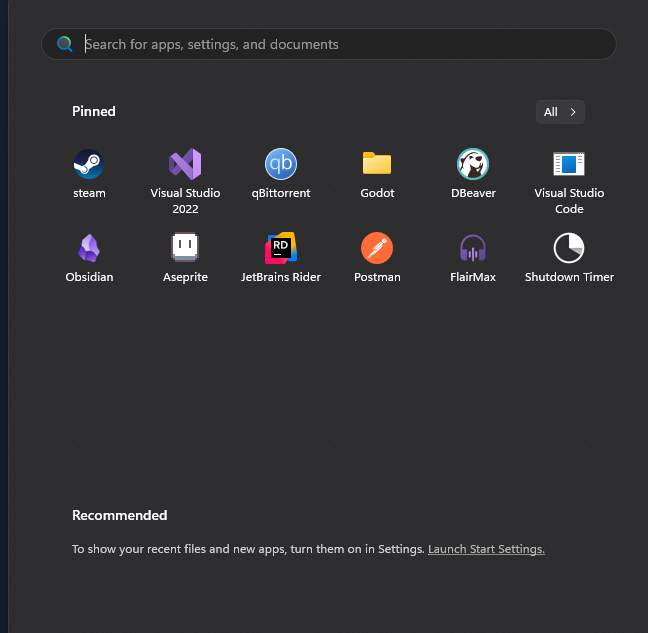Click the JetBrains Rider RD icon

[x=281, y=248]
